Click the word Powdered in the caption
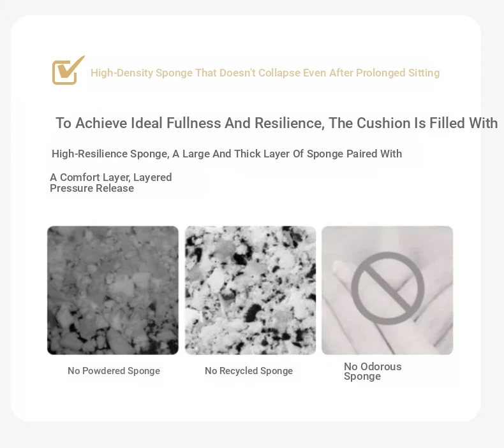The height and width of the screenshot is (448, 504). [x=104, y=371]
